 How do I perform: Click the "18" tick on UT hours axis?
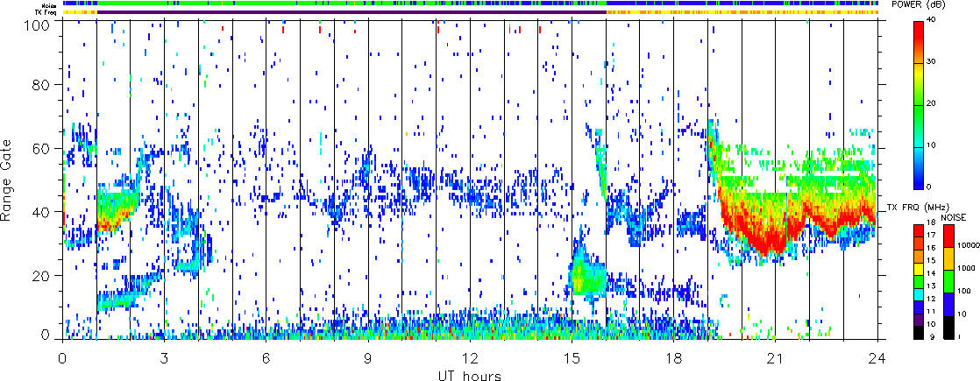pyautogui.click(x=674, y=358)
